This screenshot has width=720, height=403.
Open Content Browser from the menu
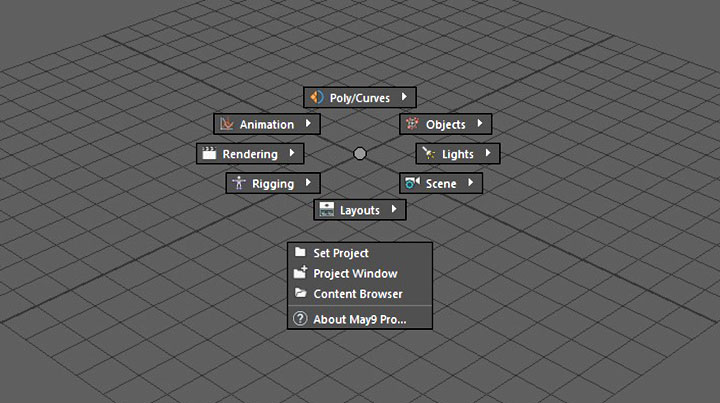point(357,294)
